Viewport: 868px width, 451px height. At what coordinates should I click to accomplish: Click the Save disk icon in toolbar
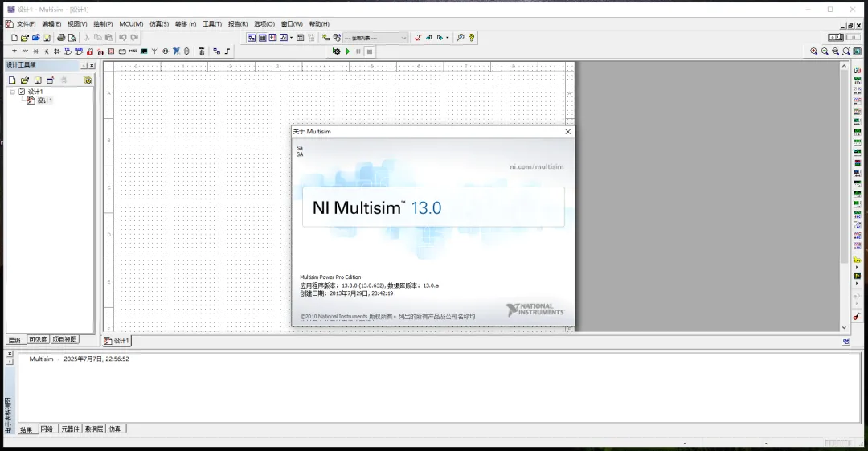(47, 38)
